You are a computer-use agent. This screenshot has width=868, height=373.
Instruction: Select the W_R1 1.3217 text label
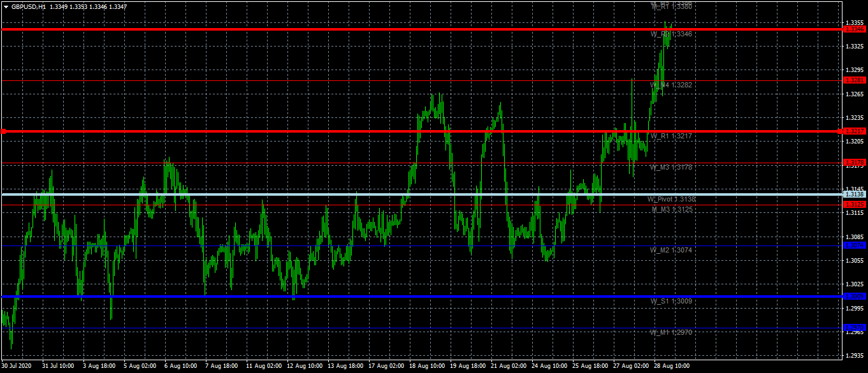670,136
